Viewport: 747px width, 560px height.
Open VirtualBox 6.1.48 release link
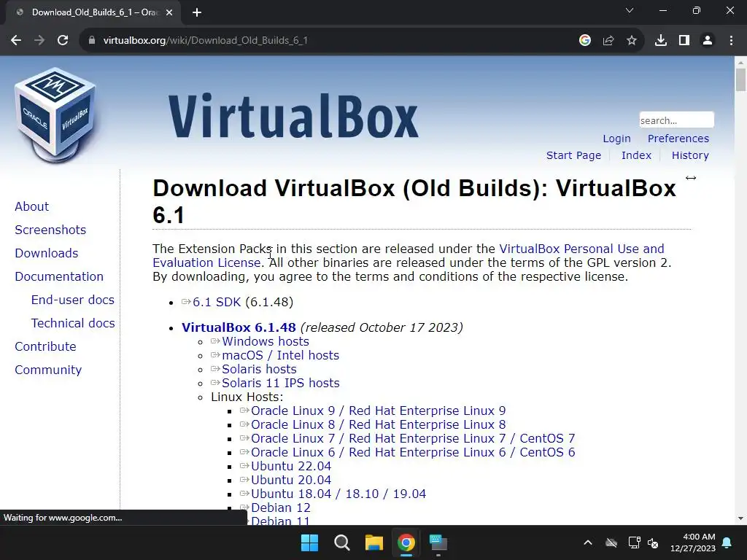pos(239,327)
